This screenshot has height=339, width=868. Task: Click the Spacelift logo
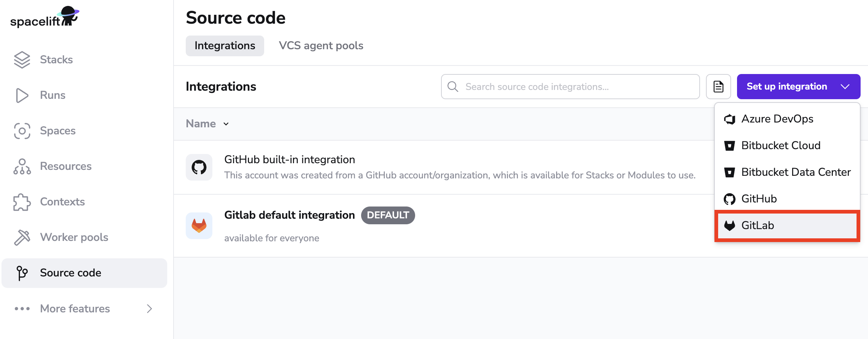(44, 18)
